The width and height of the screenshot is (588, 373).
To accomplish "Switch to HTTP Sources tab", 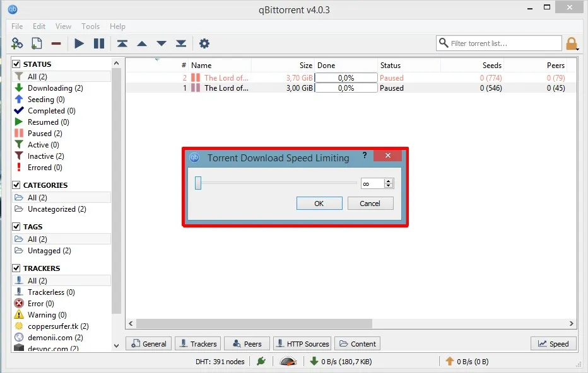I will (302, 344).
